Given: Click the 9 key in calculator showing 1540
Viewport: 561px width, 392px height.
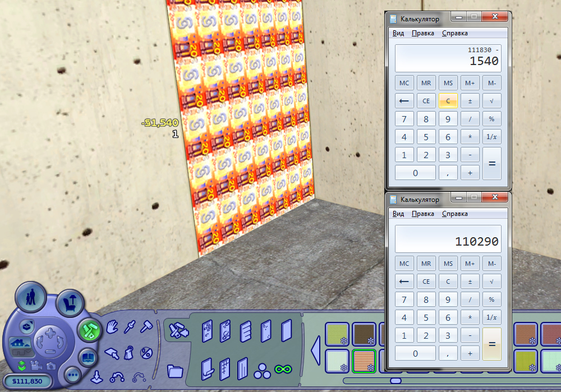Looking at the screenshot, I should click(448, 119).
